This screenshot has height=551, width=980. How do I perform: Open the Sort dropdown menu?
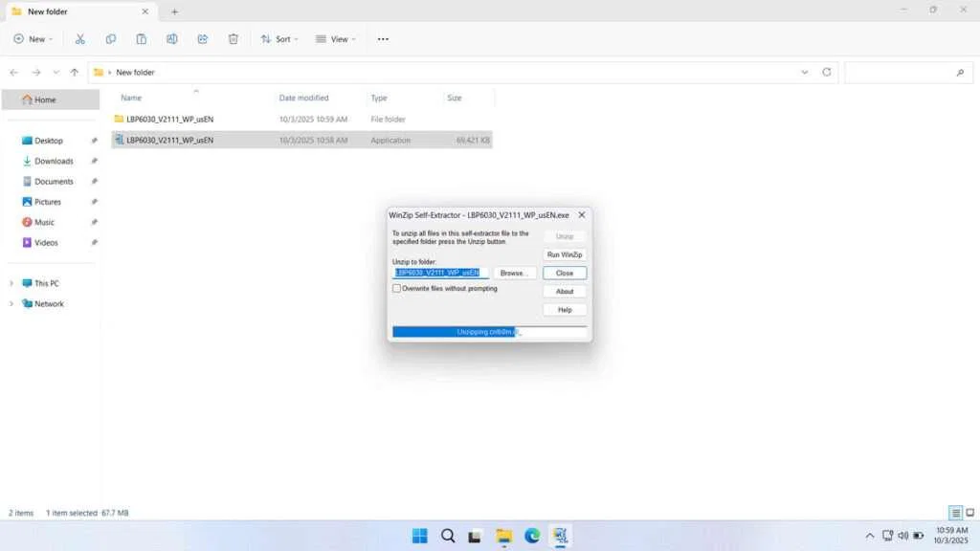click(x=279, y=39)
